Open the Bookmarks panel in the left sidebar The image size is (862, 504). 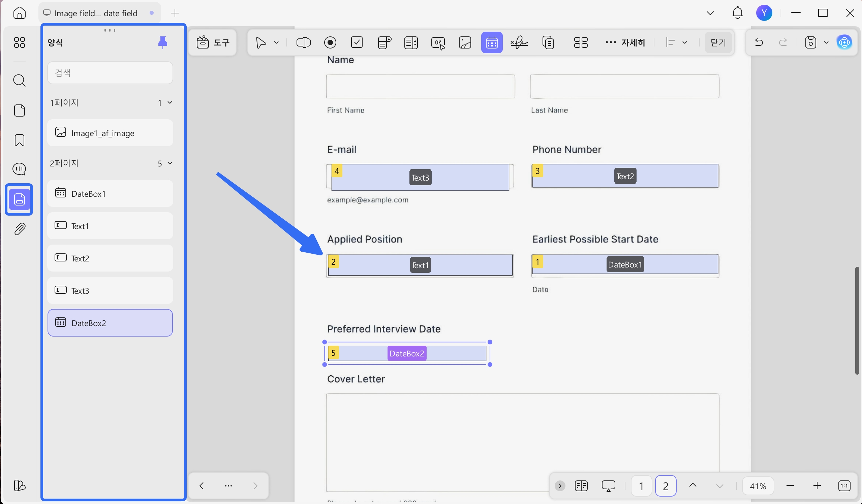coord(19,140)
